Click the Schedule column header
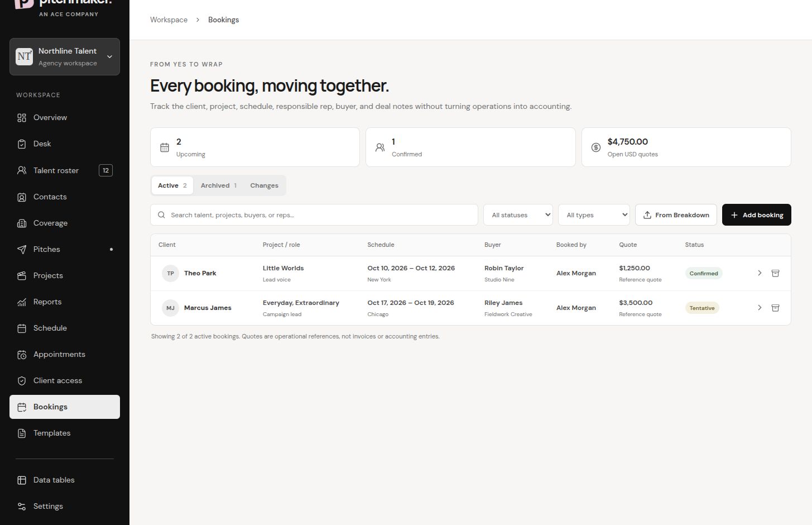The width and height of the screenshot is (812, 525). 381,245
